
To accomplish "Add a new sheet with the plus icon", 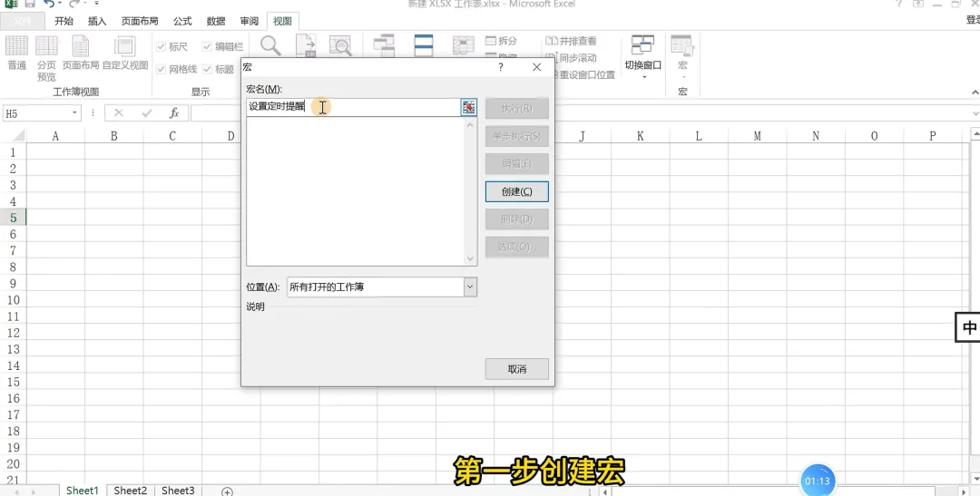I will pyautogui.click(x=227, y=491).
